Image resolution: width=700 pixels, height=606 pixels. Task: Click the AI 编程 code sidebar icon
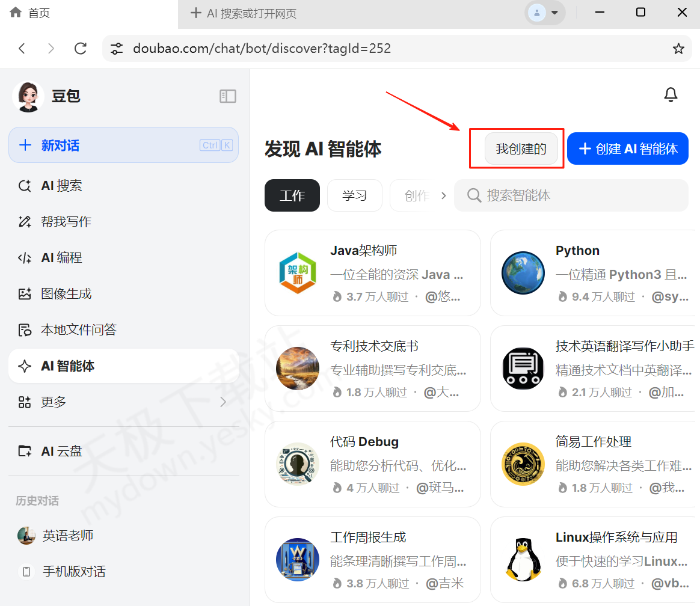25,257
